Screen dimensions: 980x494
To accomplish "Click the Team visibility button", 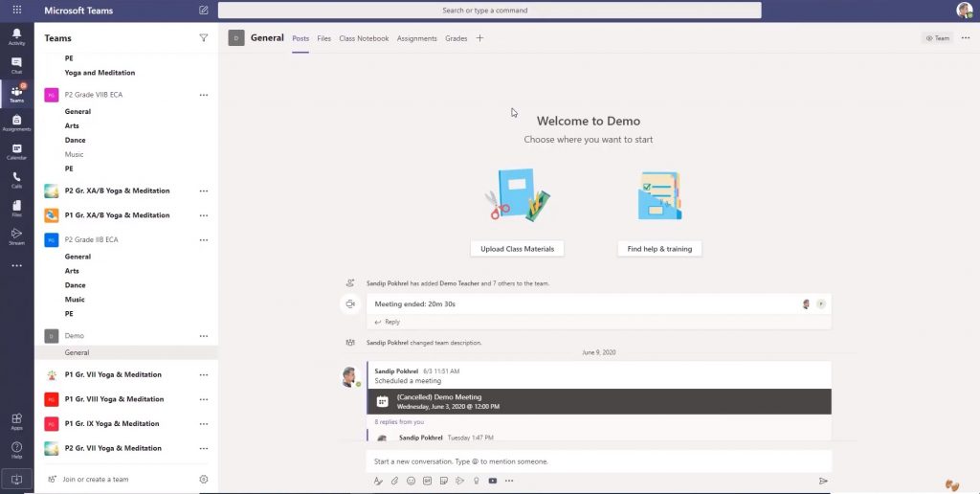I will point(938,38).
